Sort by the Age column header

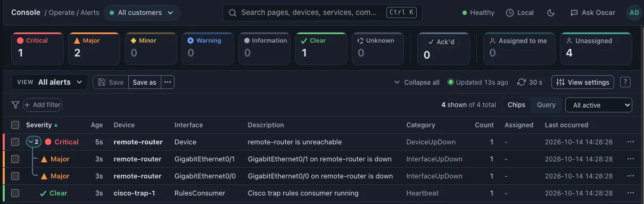pyautogui.click(x=96, y=125)
